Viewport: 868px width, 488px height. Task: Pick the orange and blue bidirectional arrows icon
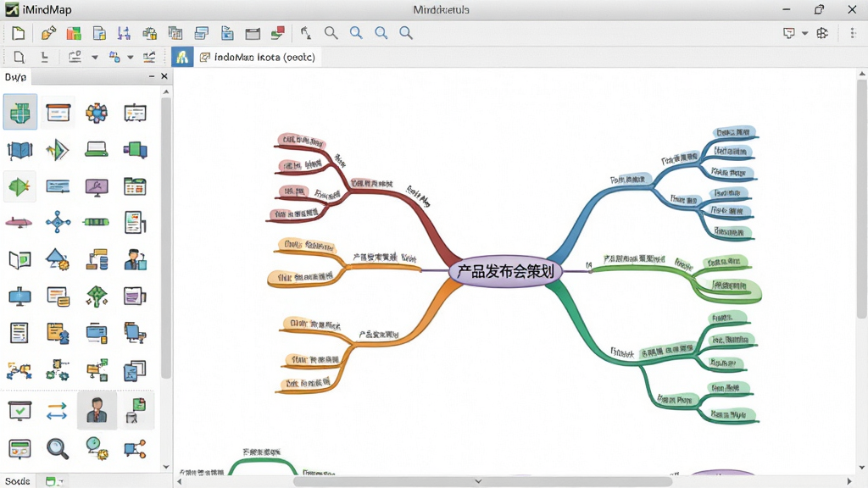click(57, 411)
